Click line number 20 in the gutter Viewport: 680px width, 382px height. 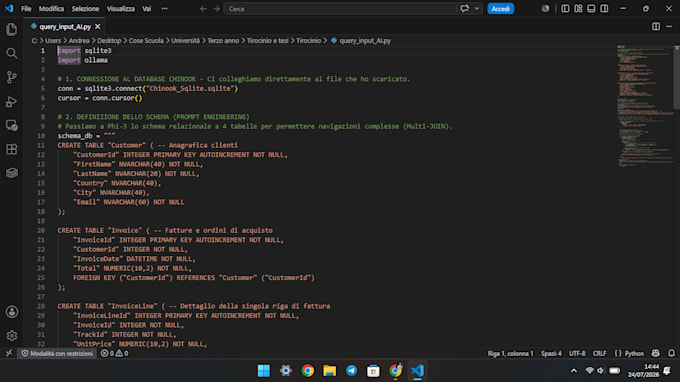pyautogui.click(x=41, y=230)
